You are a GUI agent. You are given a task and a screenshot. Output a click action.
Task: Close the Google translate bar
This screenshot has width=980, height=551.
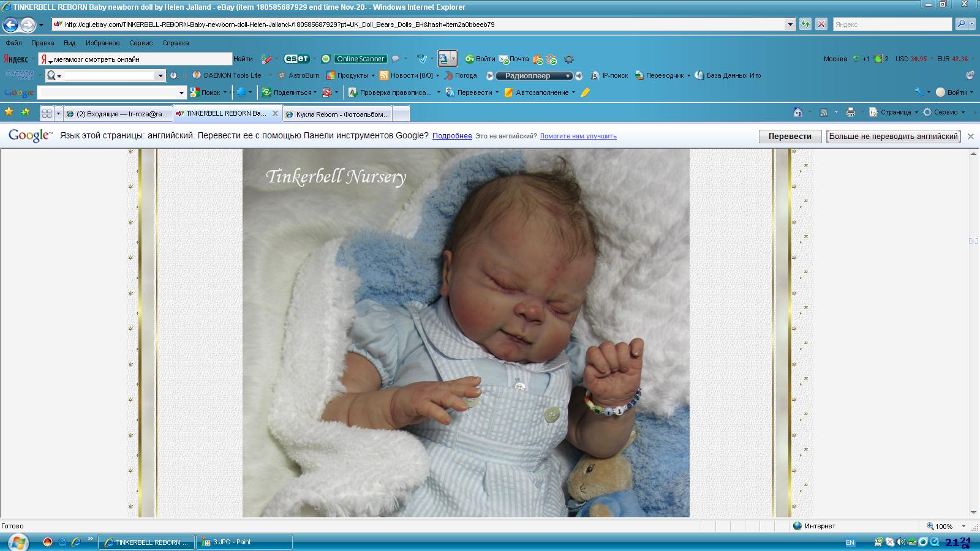pyautogui.click(x=970, y=137)
